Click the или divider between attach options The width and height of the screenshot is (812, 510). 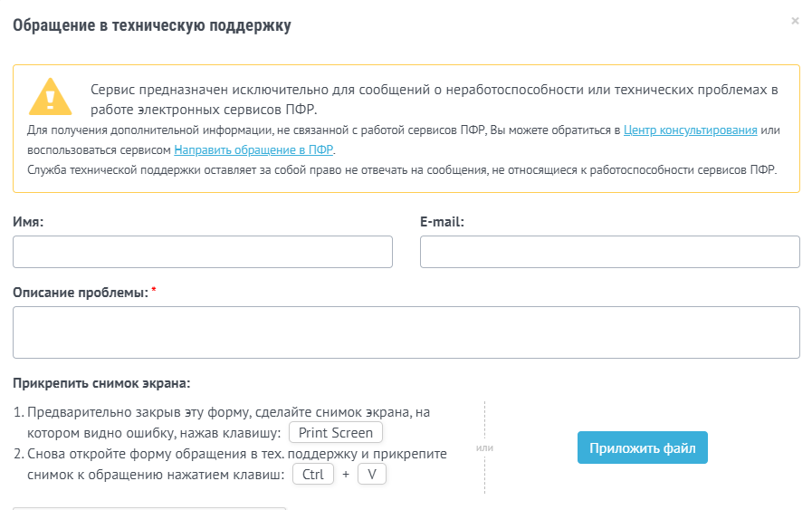[x=484, y=447]
